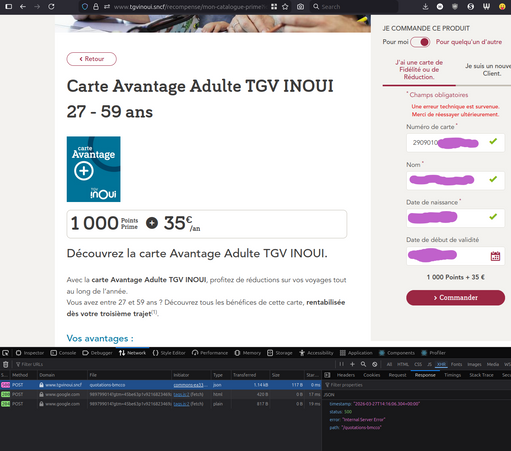This screenshot has height=451, width=511.
Task: Filter network requests by JS
Action: pyautogui.click(x=429, y=364)
